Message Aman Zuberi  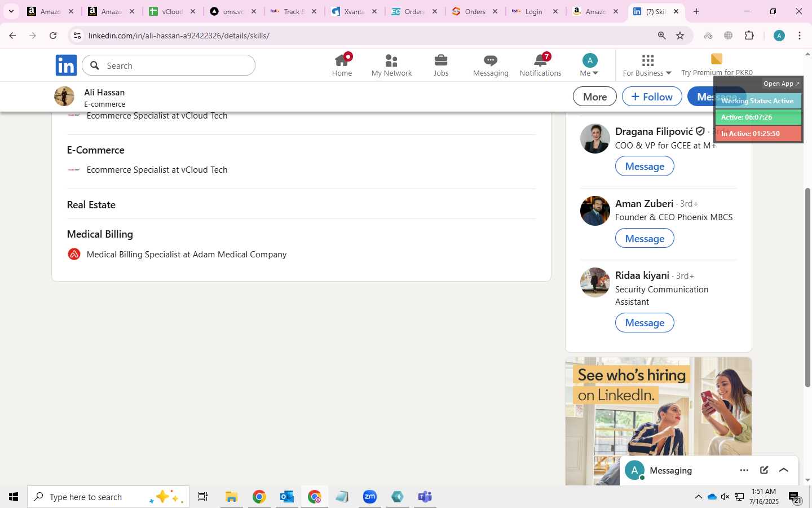[x=645, y=238]
